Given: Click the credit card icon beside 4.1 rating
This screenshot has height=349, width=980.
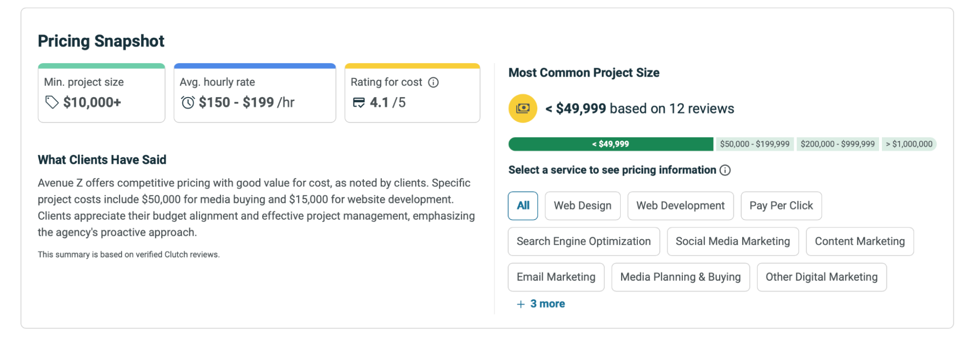Looking at the screenshot, I should tap(359, 102).
